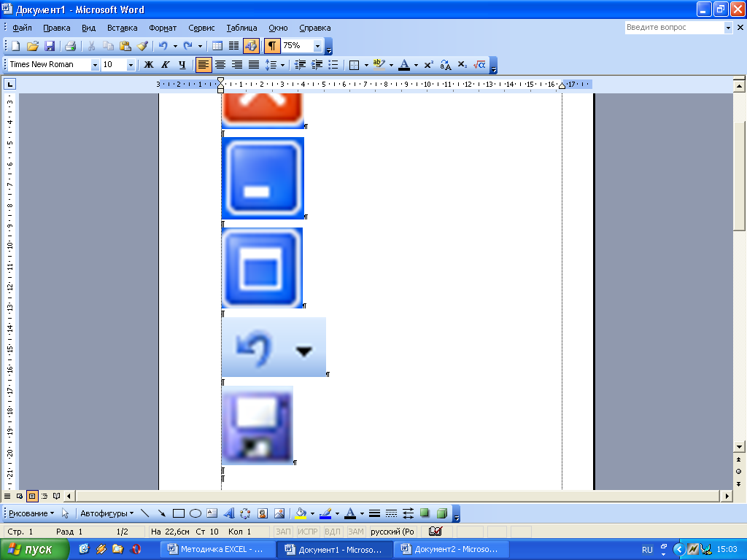
Task: Save the document with the floppy icon in toolbar
Action: 50,46
